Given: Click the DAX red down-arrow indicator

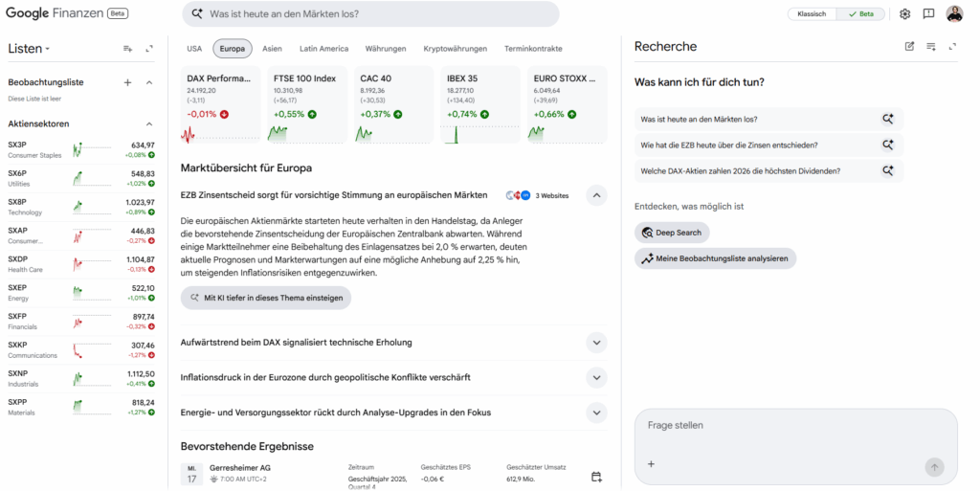Looking at the screenshot, I should tap(224, 114).
